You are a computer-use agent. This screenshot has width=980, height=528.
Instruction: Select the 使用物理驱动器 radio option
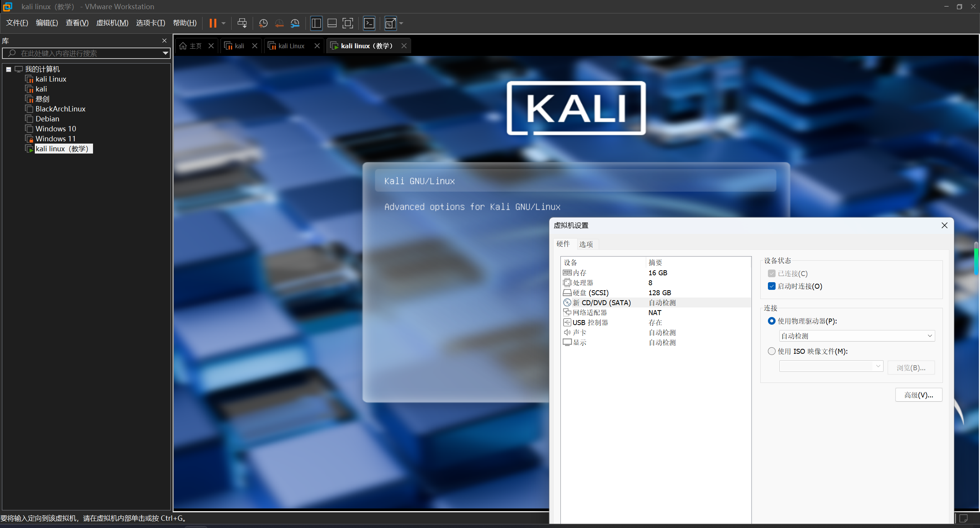tap(772, 321)
